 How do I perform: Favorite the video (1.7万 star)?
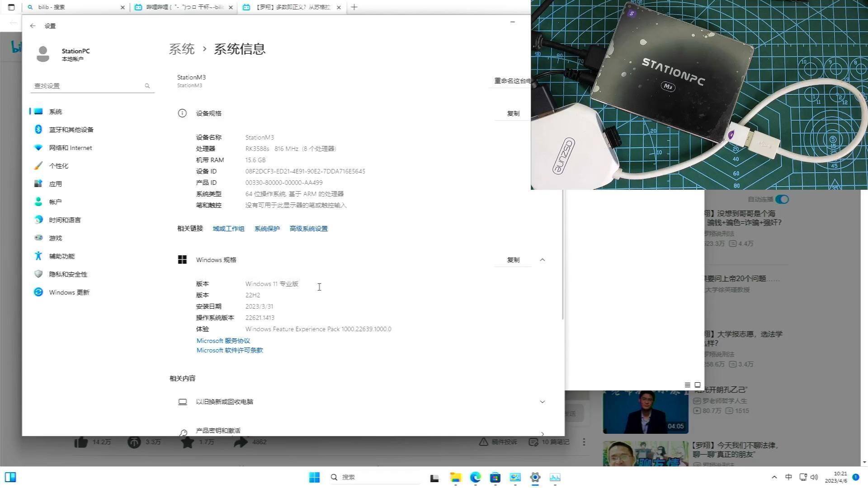[x=187, y=442]
